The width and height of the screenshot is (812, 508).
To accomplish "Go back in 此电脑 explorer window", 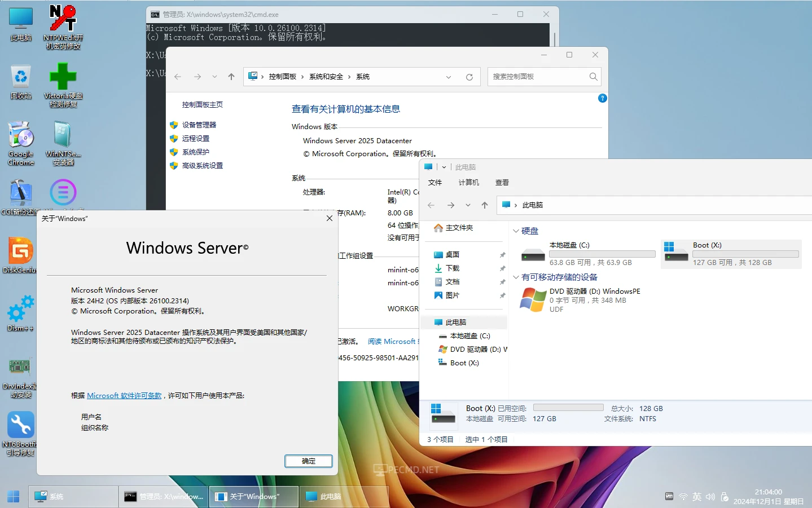I will tap(431, 205).
